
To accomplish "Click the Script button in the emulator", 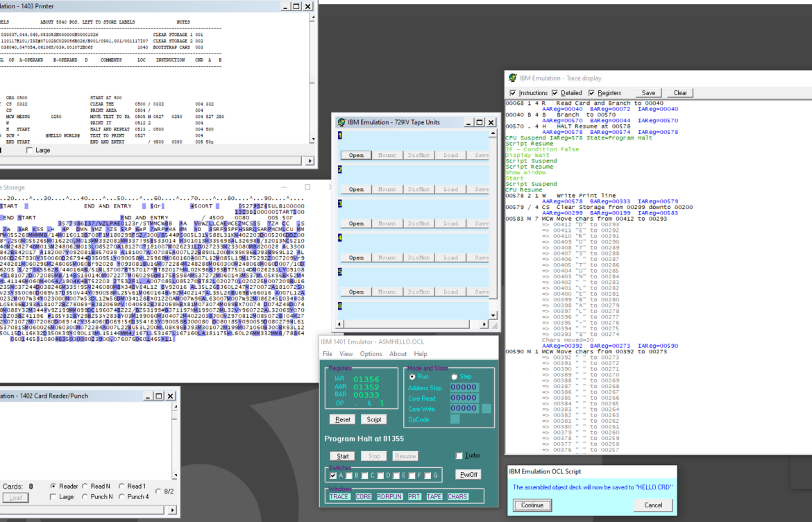I will tap(374, 419).
